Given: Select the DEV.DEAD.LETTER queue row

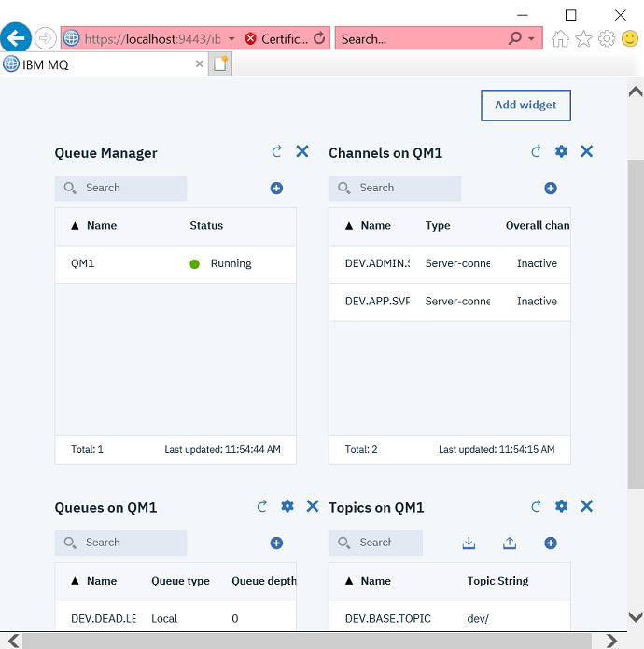Looking at the screenshot, I should [x=175, y=617].
